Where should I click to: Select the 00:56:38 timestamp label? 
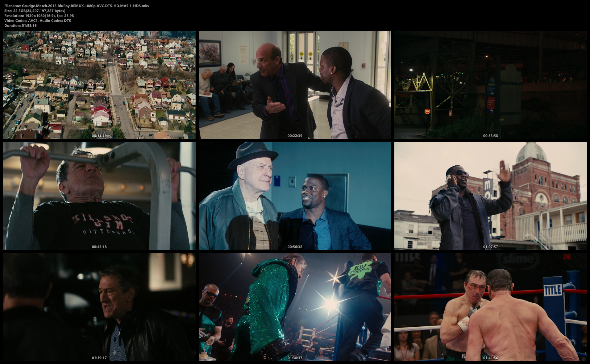[x=295, y=247]
